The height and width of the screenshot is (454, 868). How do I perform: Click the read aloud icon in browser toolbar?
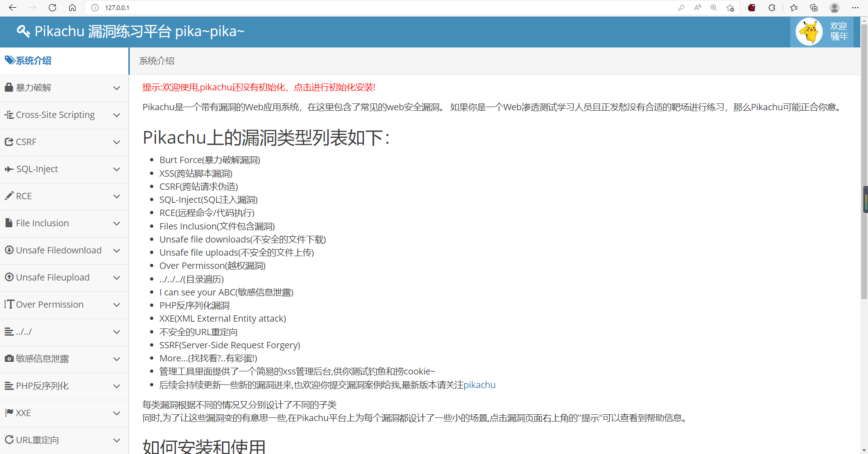tap(698, 8)
